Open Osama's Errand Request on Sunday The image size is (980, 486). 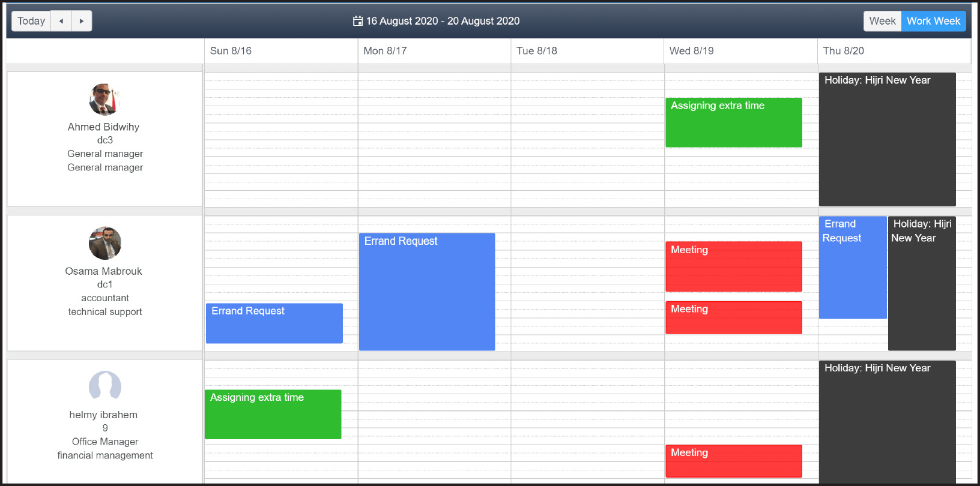274,323
